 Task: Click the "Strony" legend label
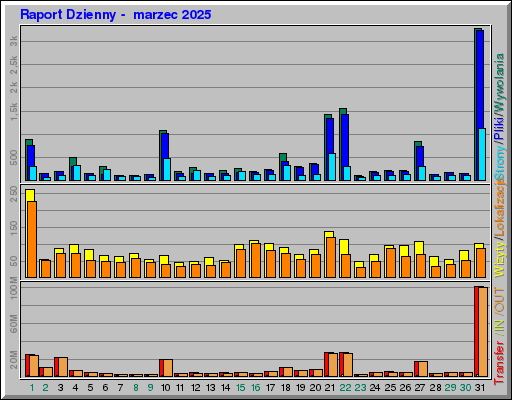coord(499,162)
